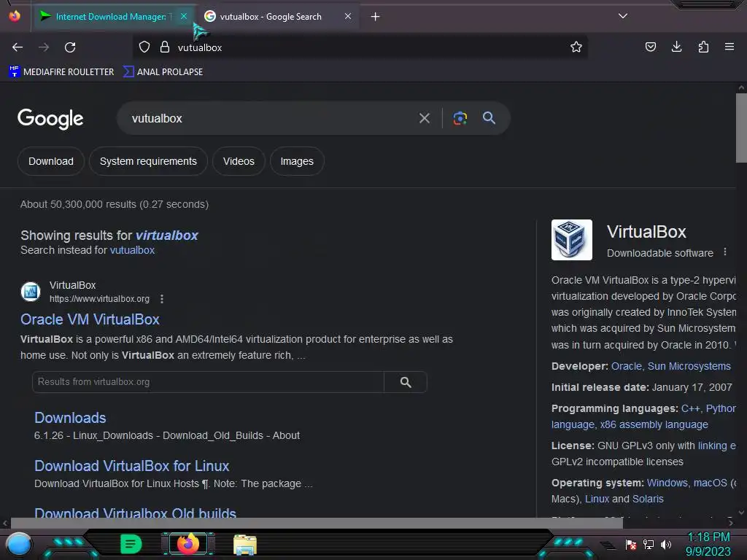
Task: Open File Explorer from the taskbar
Action: (x=245, y=545)
